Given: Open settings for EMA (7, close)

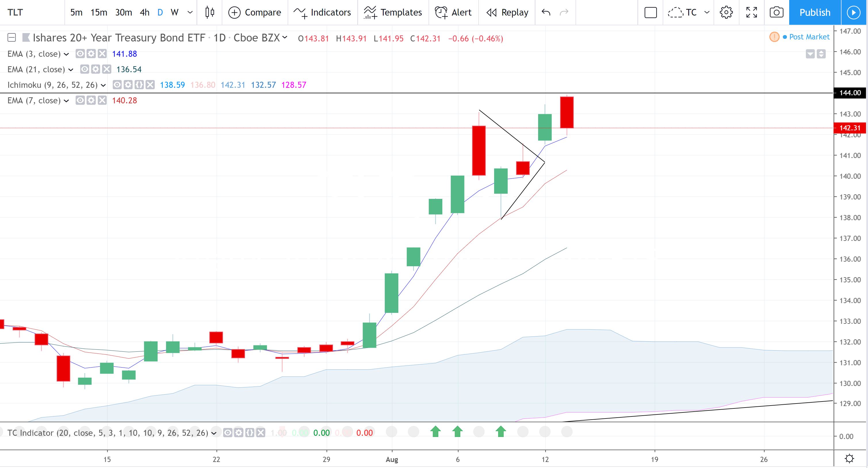Looking at the screenshot, I should pyautogui.click(x=91, y=100).
